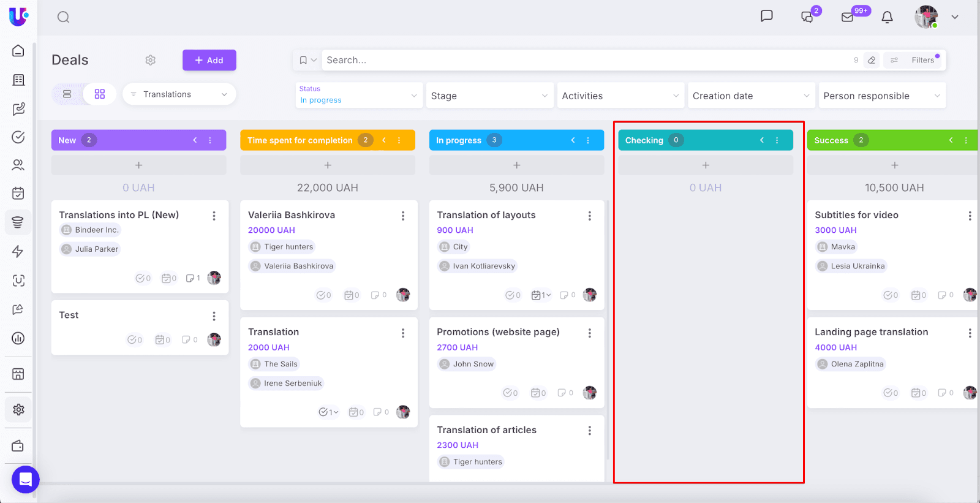Open the In progress column options menu
The image size is (980, 503).
588,140
